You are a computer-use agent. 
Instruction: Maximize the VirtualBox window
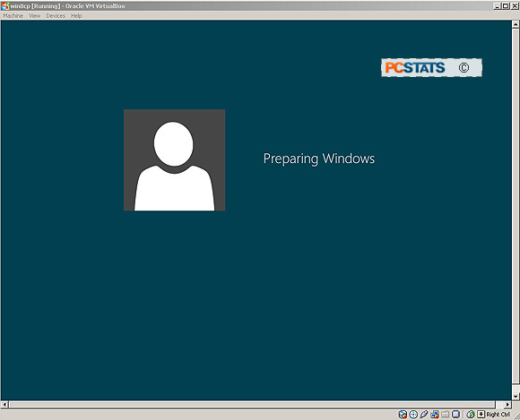pos(506,5)
